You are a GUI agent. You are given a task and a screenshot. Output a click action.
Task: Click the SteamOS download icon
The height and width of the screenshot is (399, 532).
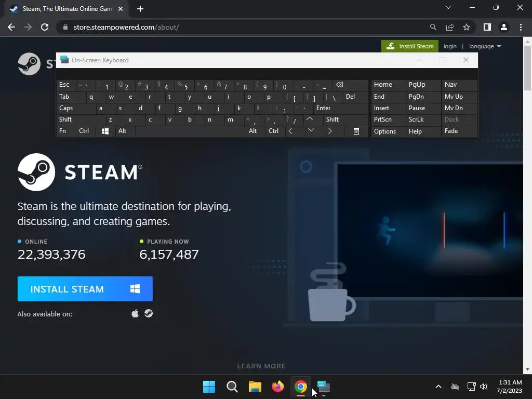(149, 313)
